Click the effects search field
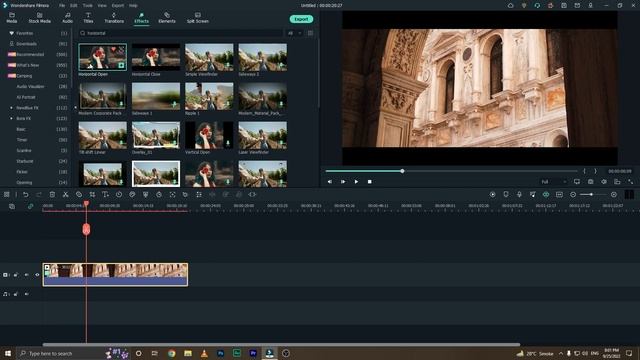Viewport: 640px width, 360px height. click(x=180, y=33)
